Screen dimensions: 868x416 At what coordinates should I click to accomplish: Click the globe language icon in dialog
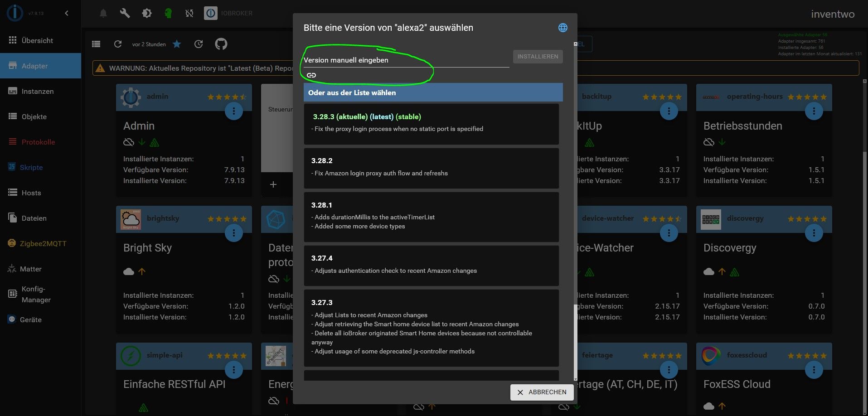coord(563,28)
